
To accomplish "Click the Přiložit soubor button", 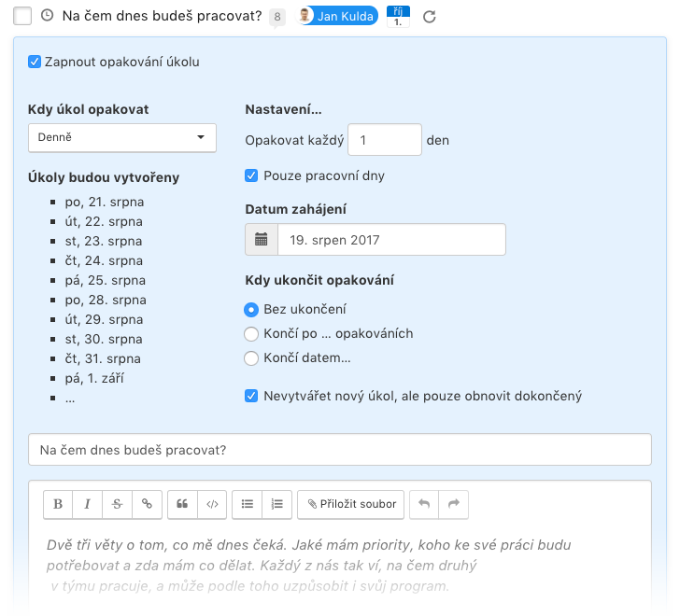I will tap(351, 504).
